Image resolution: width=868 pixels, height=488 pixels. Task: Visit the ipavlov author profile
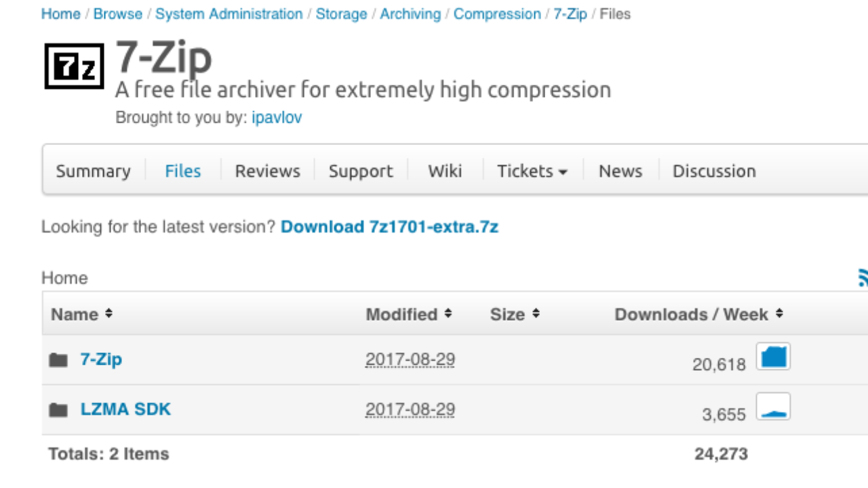[x=277, y=118]
